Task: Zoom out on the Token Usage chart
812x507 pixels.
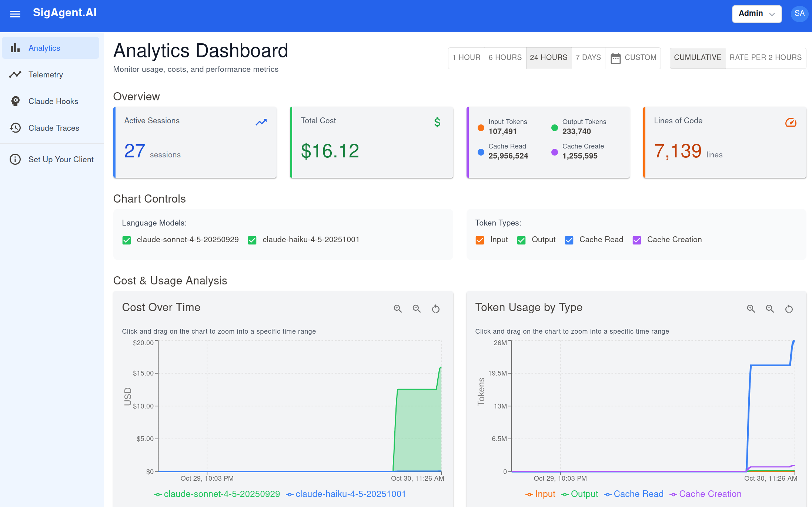Action: pos(770,308)
